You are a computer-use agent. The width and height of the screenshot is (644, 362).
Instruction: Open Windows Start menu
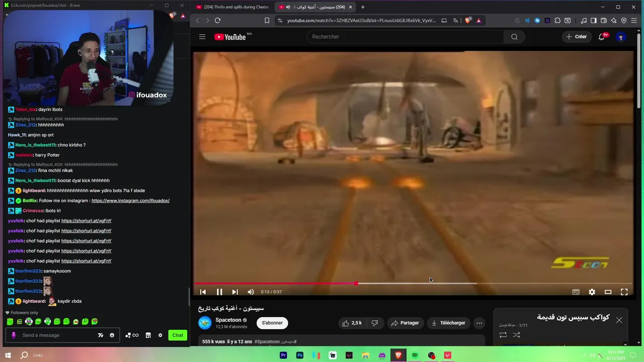coord(8,355)
